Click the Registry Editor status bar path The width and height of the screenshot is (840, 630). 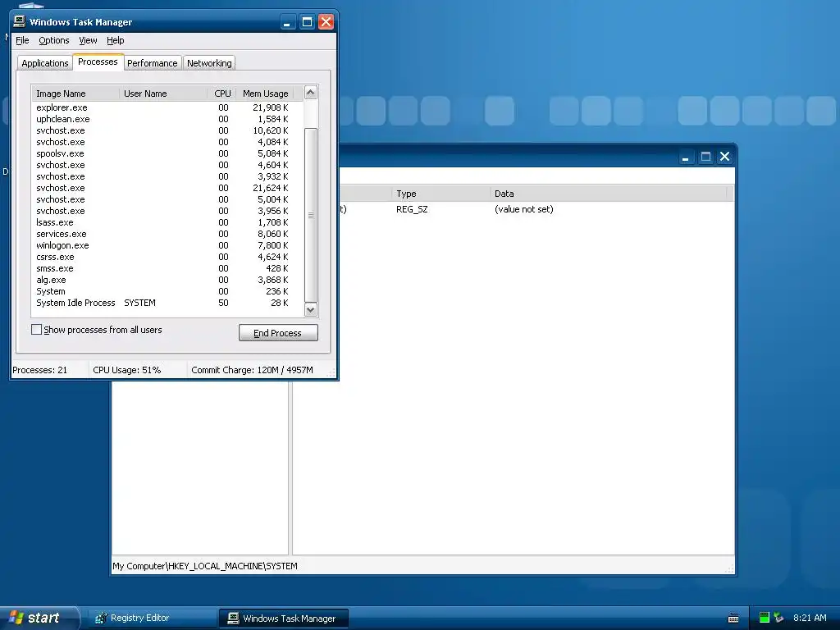204,566
